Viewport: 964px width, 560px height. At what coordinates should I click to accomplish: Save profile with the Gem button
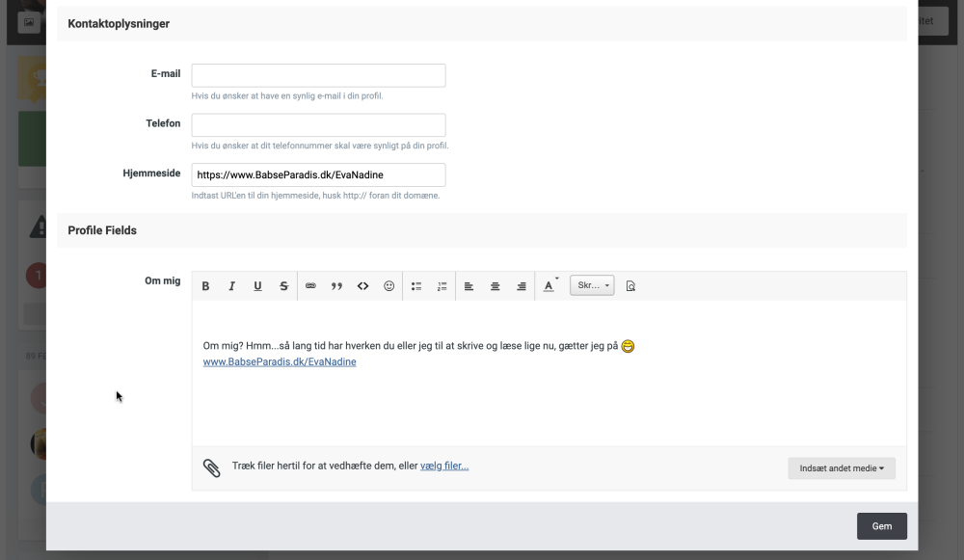tap(882, 526)
